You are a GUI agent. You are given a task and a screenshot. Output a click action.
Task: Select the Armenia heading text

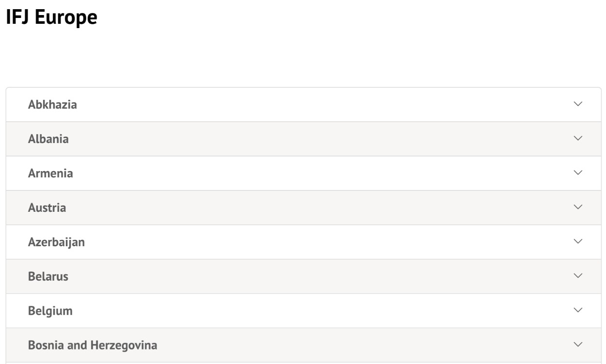pos(50,174)
